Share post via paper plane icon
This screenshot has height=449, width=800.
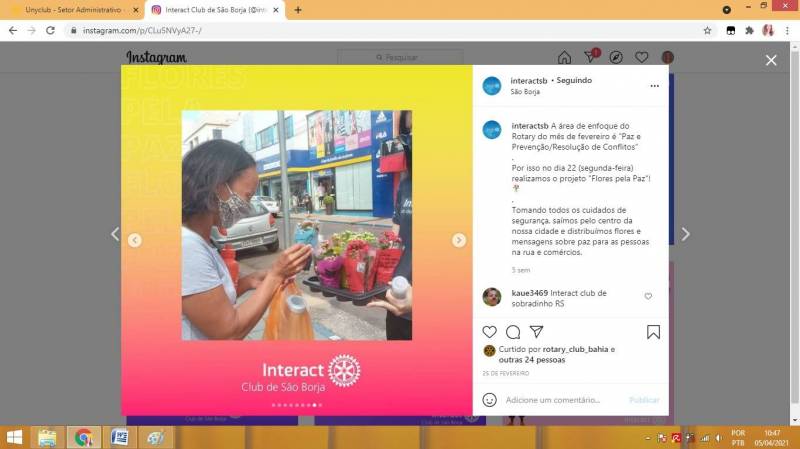(537, 332)
